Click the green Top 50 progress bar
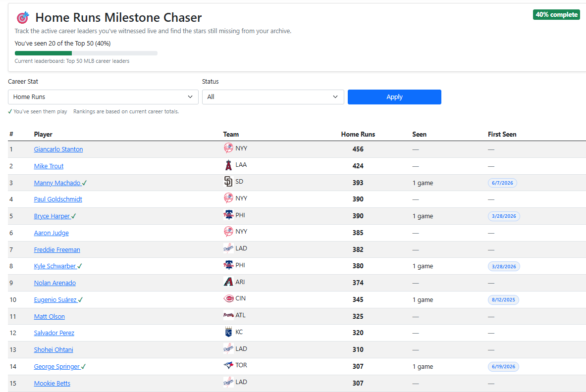The width and height of the screenshot is (586, 392). point(44,53)
